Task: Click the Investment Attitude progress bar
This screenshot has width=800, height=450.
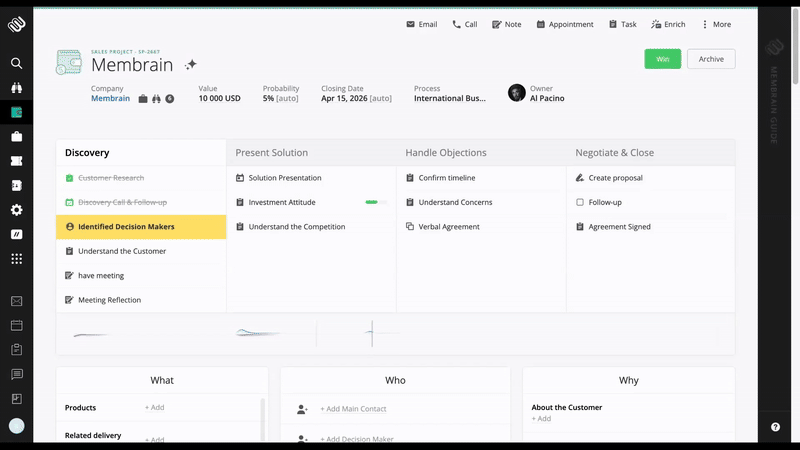Action: (x=376, y=202)
